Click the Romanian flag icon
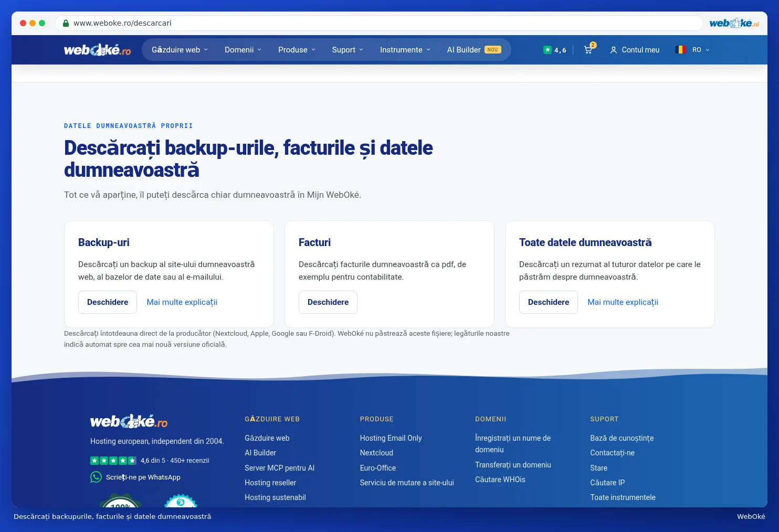Screen dimensions: 779x532 pyautogui.click(x=681, y=50)
